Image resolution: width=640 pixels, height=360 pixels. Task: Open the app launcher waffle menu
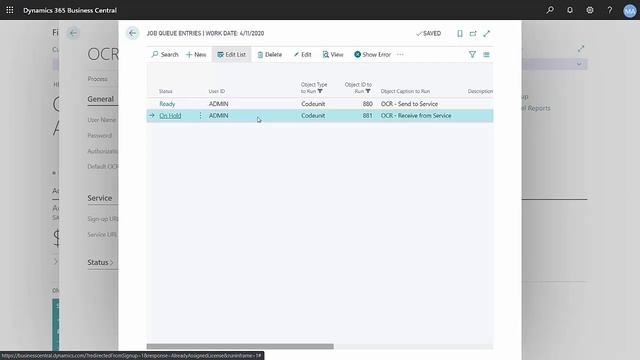[x=10, y=10]
